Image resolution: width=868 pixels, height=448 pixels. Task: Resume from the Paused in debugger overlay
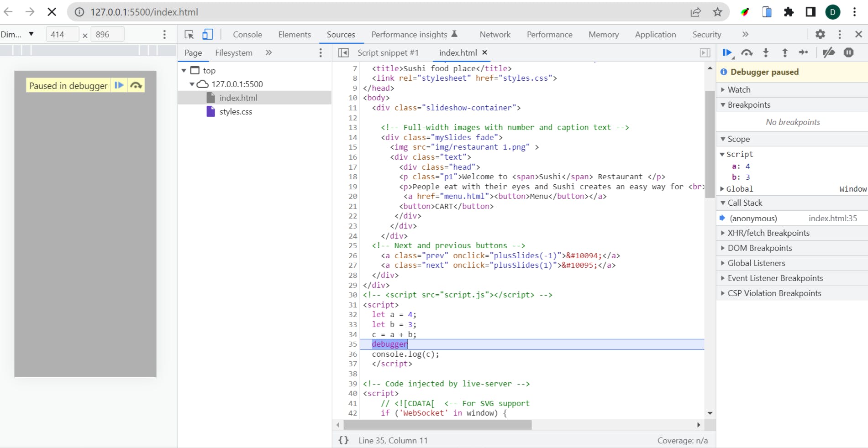point(119,85)
